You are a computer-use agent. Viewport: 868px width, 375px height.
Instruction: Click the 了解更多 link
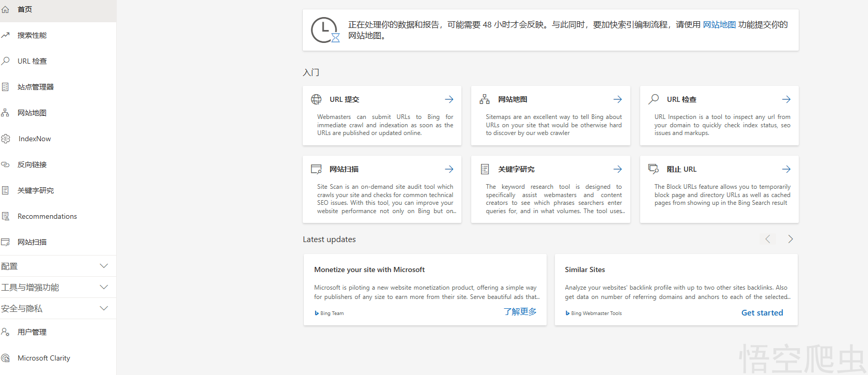tap(520, 311)
